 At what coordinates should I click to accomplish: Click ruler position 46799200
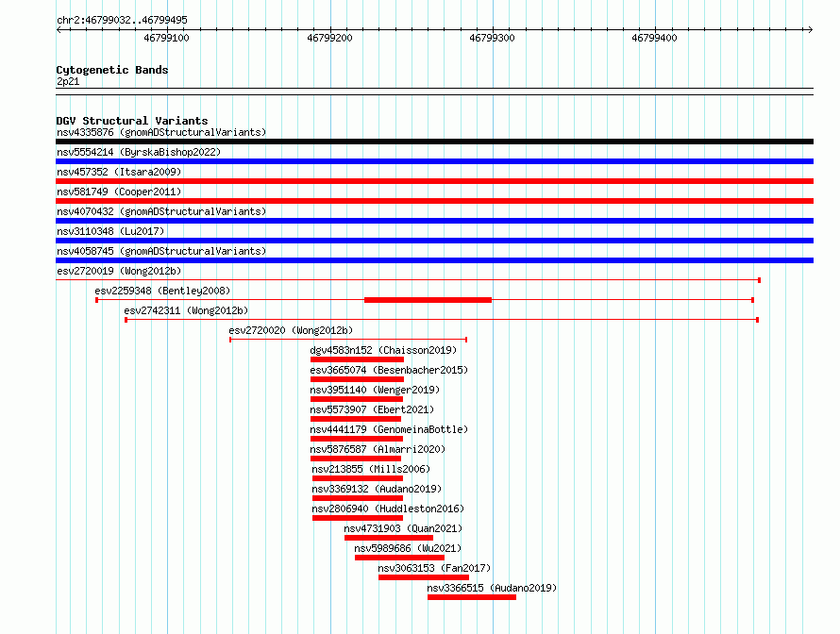pyautogui.click(x=329, y=38)
